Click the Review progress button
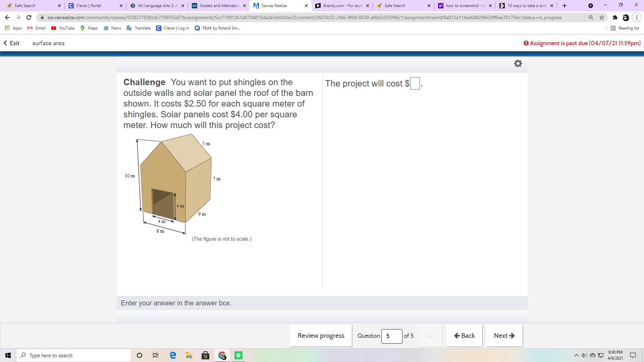Screen dimensions: 644x362 321,336
